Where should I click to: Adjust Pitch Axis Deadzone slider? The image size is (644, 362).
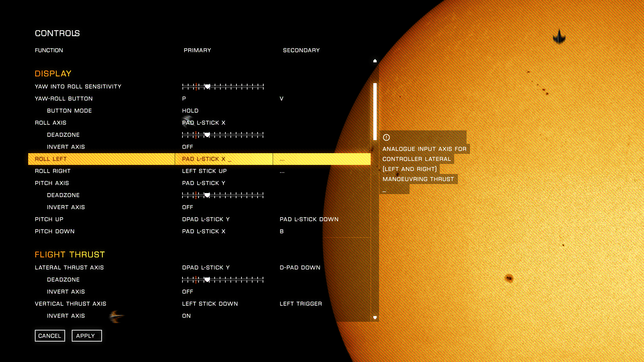point(223,195)
